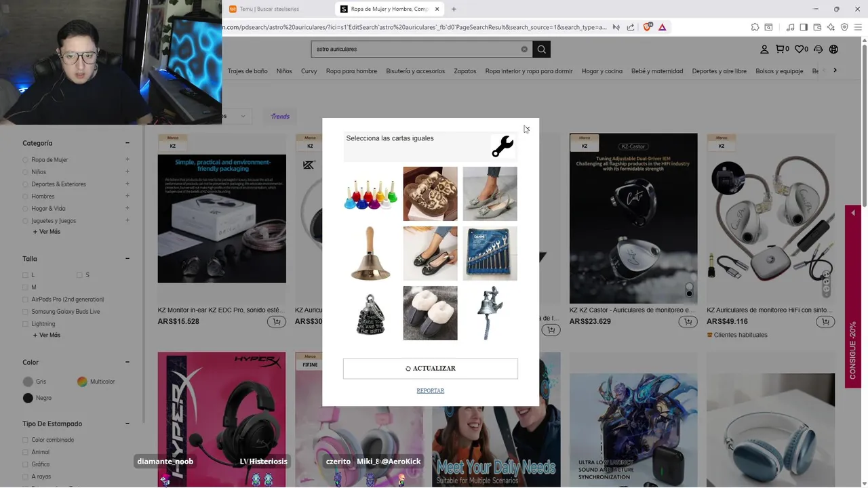Click the Brave Rewards triangle icon
The height and width of the screenshot is (488, 868).
pos(662,27)
